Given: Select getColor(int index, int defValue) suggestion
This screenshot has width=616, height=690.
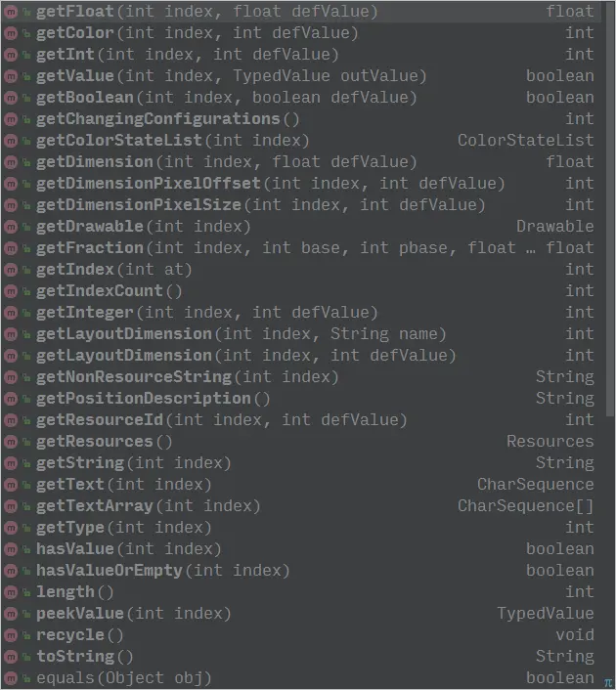Looking at the screenshot, I should click(301, 33).
